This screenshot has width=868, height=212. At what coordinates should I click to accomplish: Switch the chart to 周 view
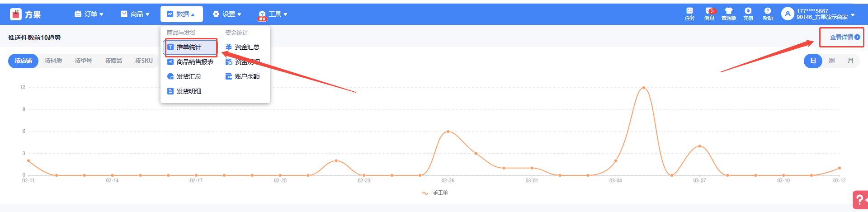[x=832, y=61]
